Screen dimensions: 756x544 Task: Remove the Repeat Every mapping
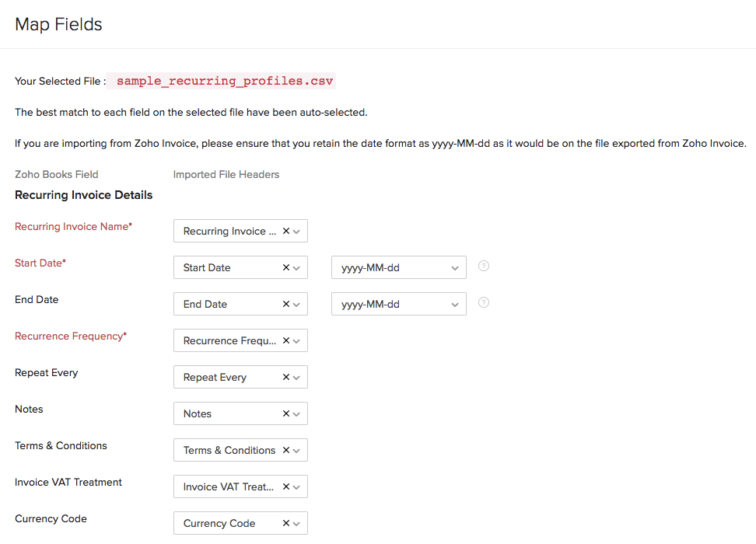point(285,377)
